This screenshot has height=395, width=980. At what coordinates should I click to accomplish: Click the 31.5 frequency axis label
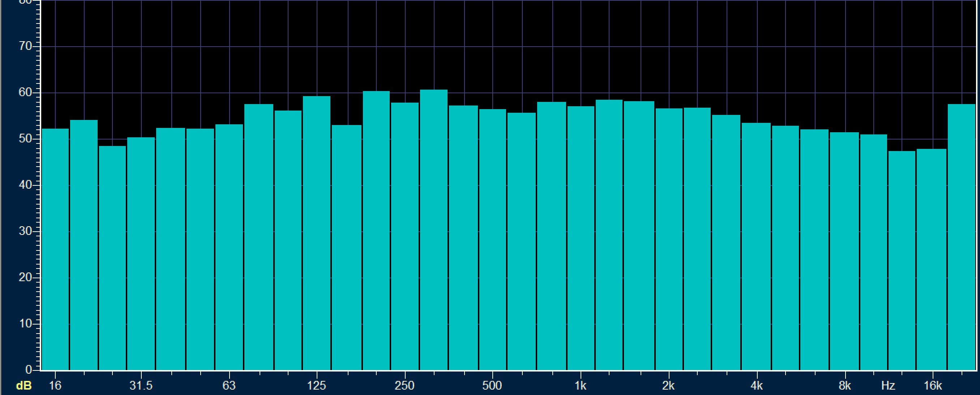[x=141, y=386]
